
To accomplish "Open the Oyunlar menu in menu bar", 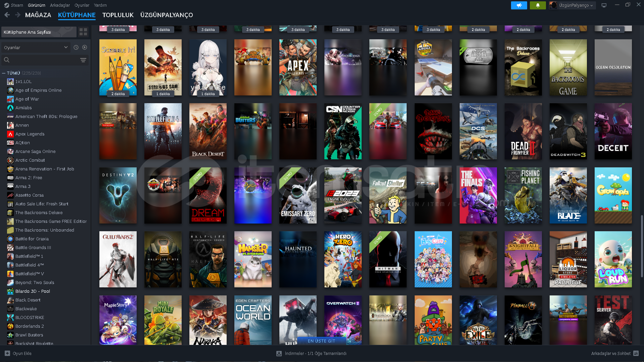I will tap(82, 5).
